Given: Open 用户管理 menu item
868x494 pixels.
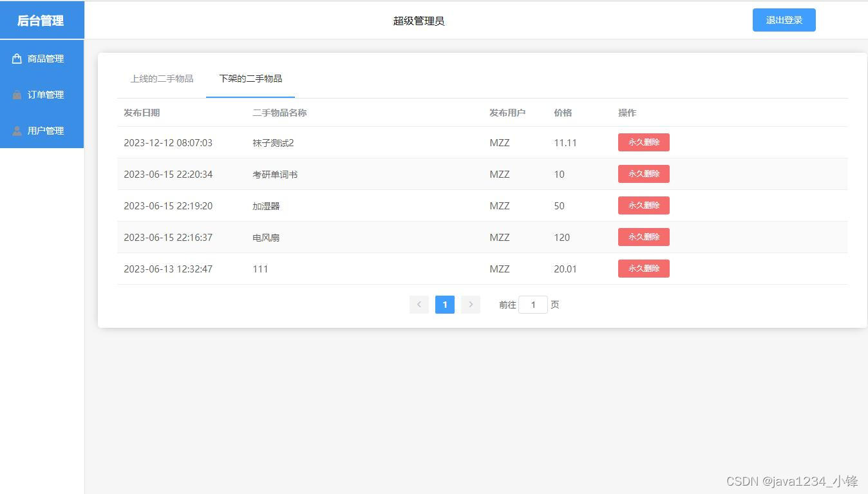Looking at the screenshot, I should click(x=42, y=131).
